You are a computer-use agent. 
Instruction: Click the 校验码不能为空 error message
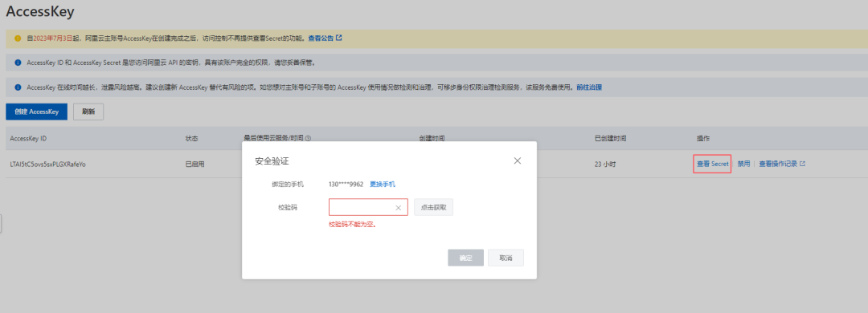(353, 225)
